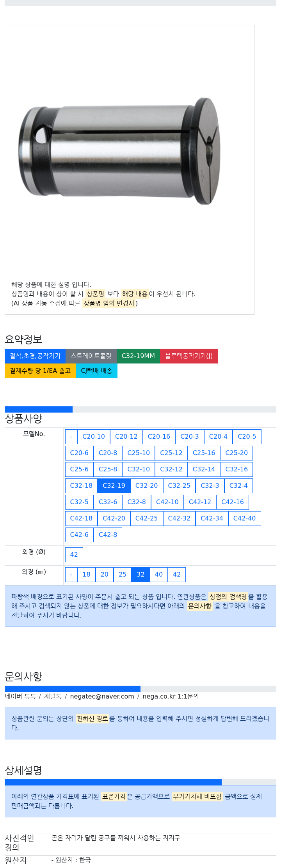The width and height of the screenshot is (281, 868).
Task: Open the 스트레이트콜릿 tag
Action: coord(91,356)
